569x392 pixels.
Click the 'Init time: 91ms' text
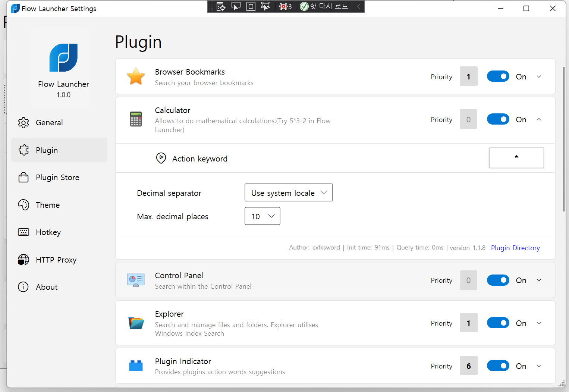[368, 247]
